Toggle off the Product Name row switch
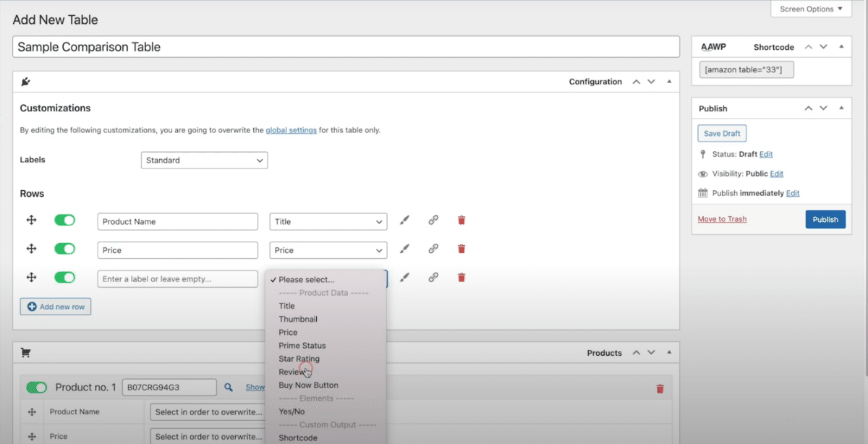Screen dimensions: 868x444 tap(65, 220)
